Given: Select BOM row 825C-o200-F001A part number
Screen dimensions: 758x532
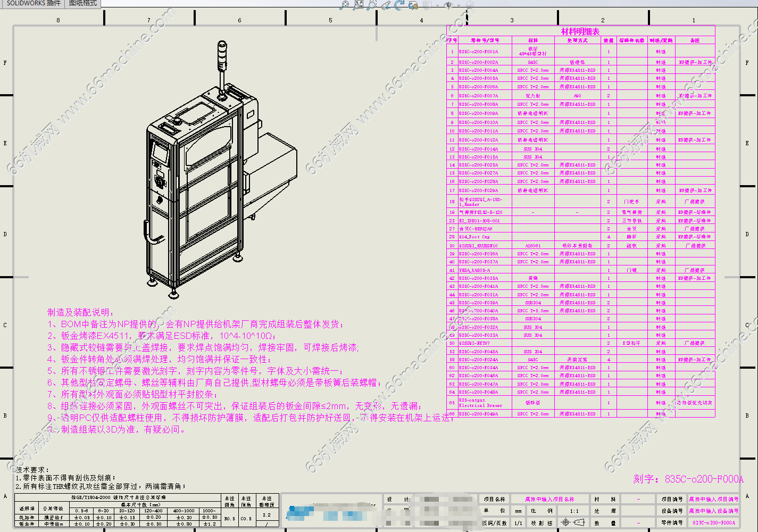Looking at the screenshot, I should pos(478,52).
